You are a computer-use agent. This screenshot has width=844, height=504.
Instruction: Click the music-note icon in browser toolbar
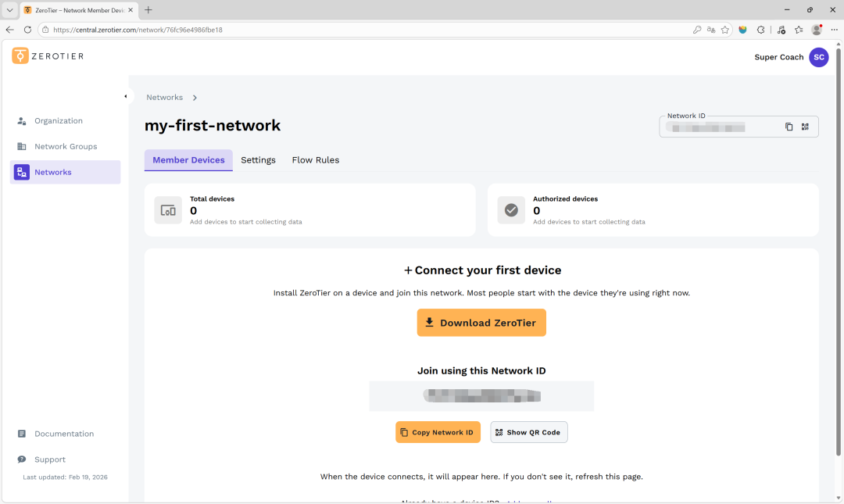point(781,30)
